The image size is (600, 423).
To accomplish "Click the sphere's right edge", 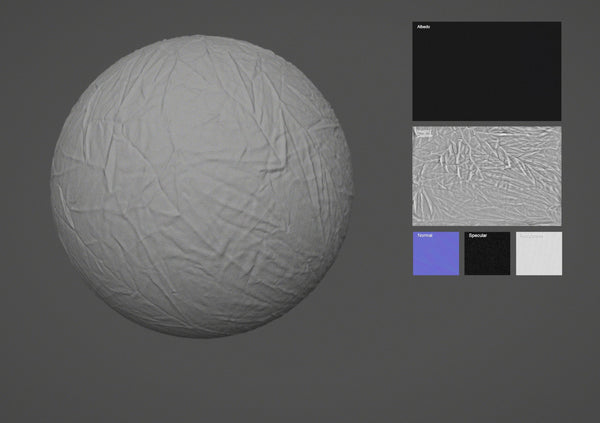I will 351,186.
